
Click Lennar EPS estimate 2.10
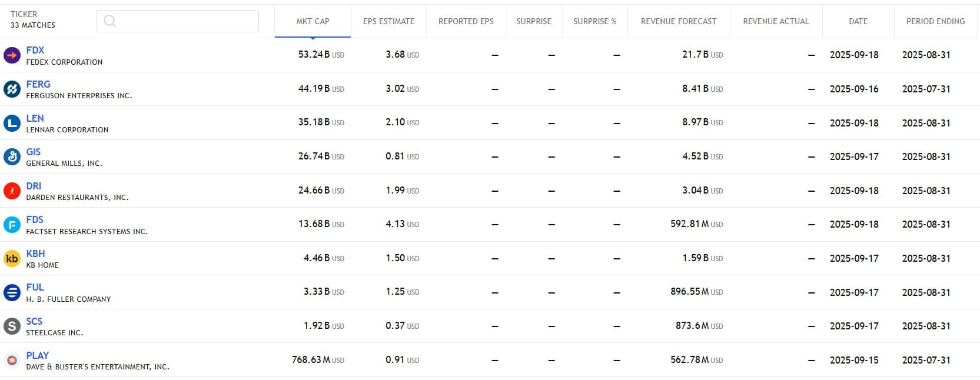click(403, 122)
